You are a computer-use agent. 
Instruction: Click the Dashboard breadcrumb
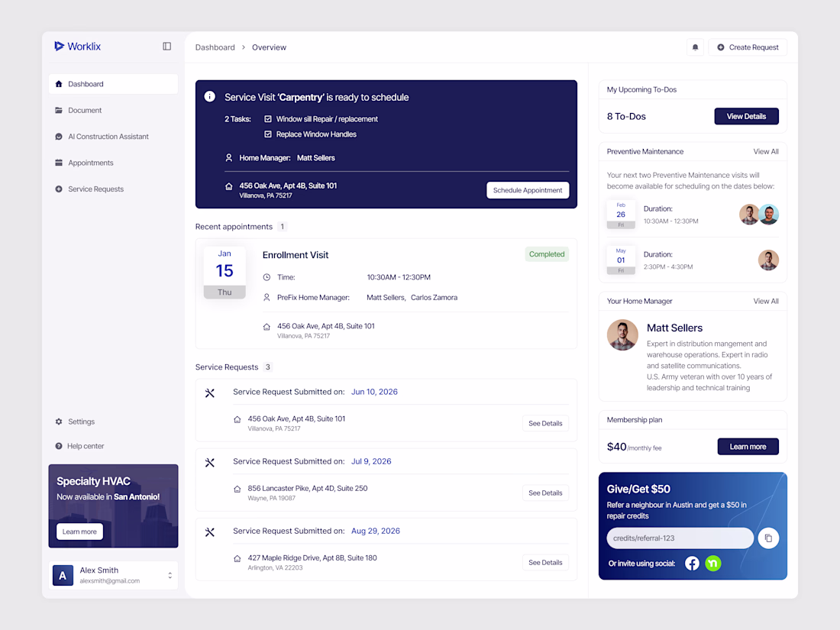215,47
